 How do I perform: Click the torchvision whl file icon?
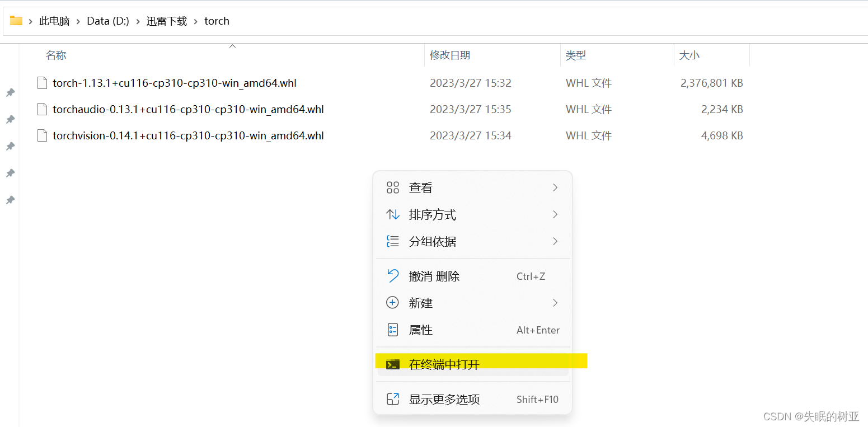tap(42, 135)
